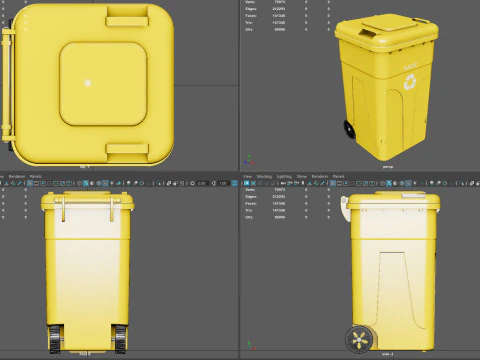The width and height of the screenshot is (480, 360).
Task: Switch front view to wireframe shading
Action: click(80, 183)
